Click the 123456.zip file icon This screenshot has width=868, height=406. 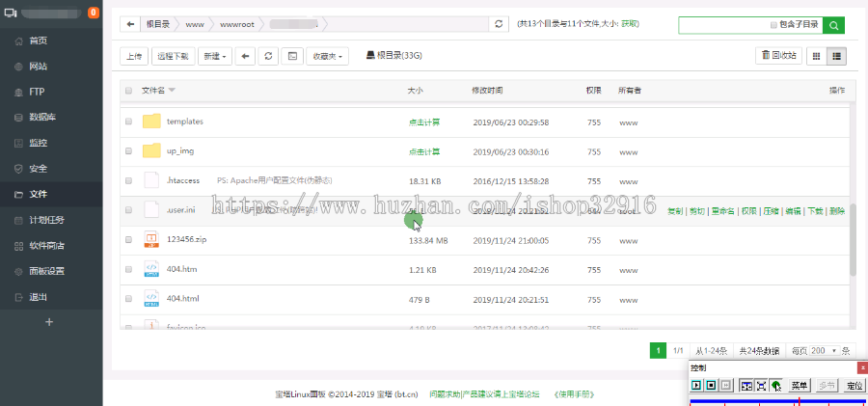pyautogui.click(x=151, y=240)
